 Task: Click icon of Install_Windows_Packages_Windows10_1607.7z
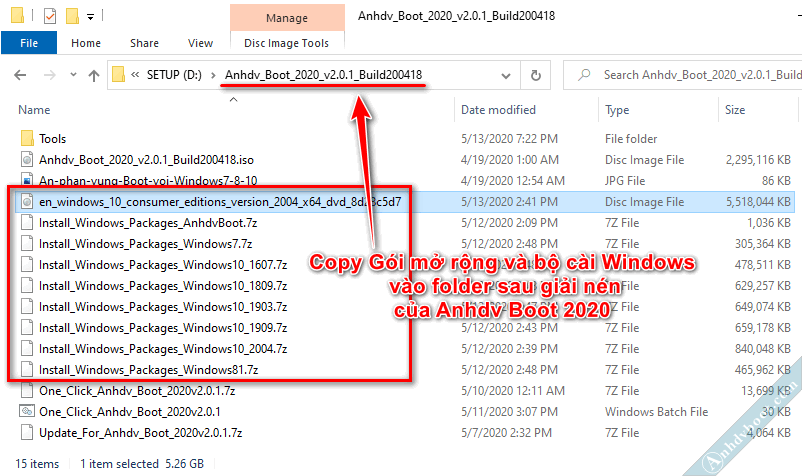pos(27,264)
